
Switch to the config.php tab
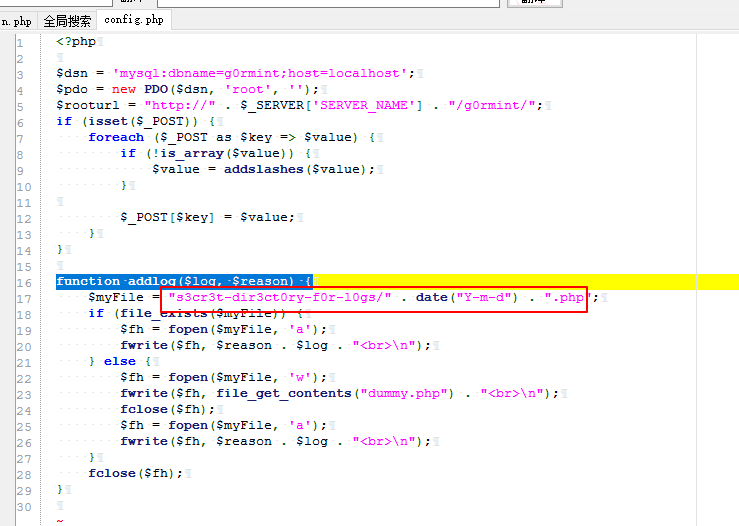tap(134, 20)
